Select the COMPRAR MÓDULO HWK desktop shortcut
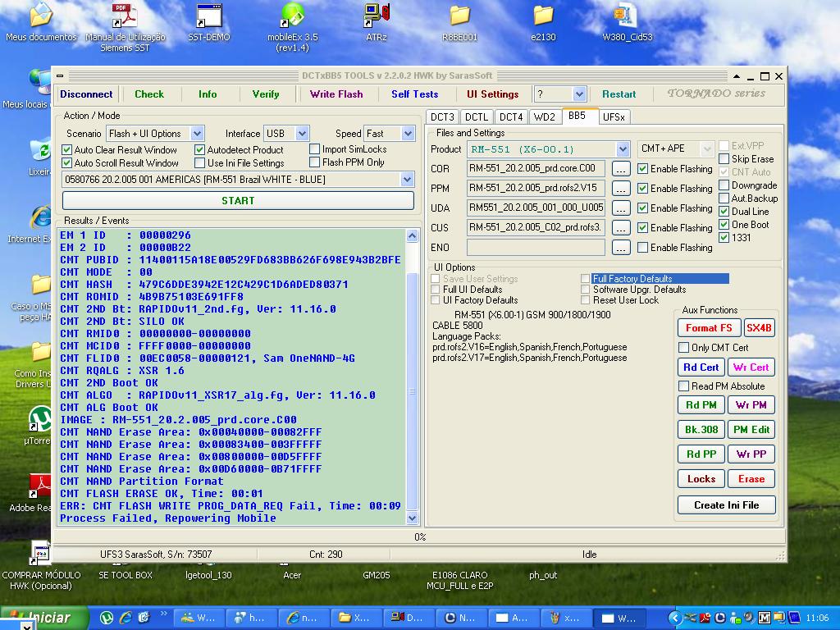 click(41, 565)
